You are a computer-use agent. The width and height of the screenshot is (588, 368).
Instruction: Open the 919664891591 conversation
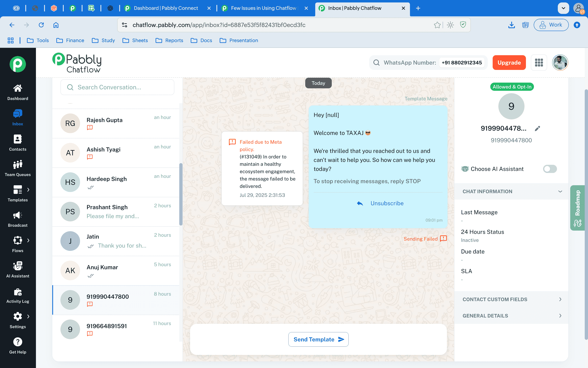(116, 330)
